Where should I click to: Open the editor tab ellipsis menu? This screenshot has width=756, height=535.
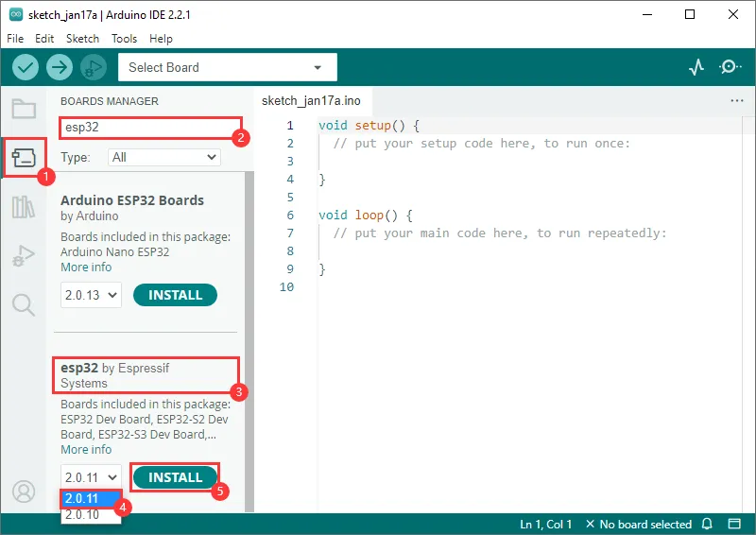click(737, 101)
